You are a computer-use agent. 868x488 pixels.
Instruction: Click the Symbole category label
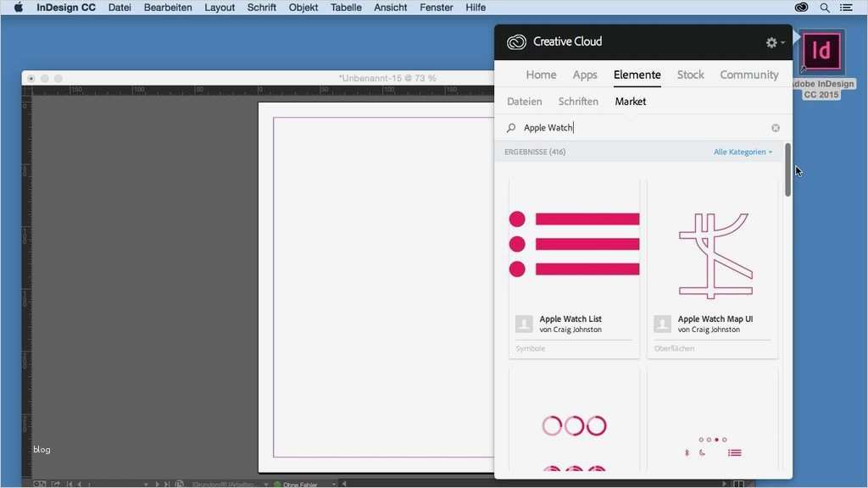(531, 348)
